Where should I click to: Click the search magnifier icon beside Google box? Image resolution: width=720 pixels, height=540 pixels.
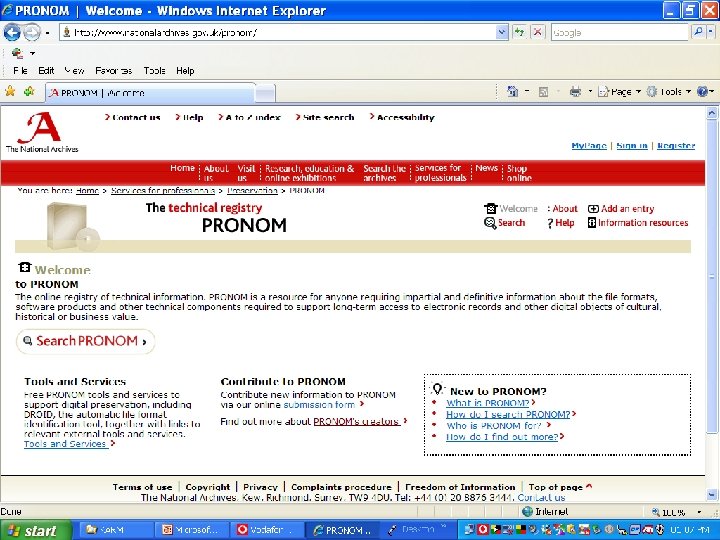pyautogui.click(x=698, y=32)
